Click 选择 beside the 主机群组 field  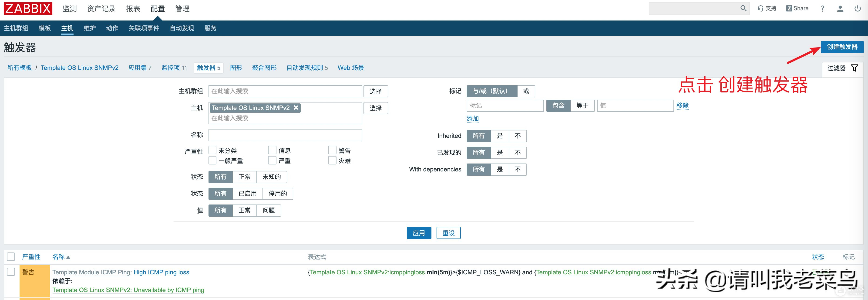(375, 91)
